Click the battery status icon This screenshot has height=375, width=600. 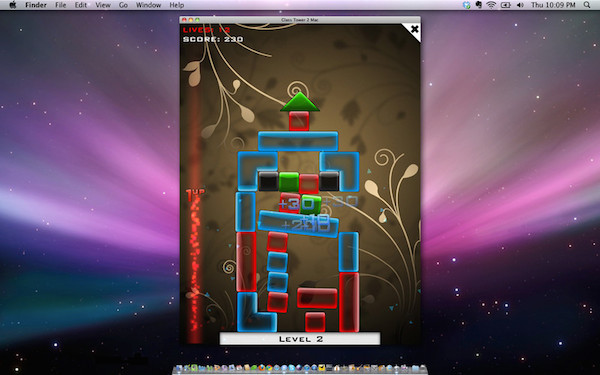(x=506, y=5)
